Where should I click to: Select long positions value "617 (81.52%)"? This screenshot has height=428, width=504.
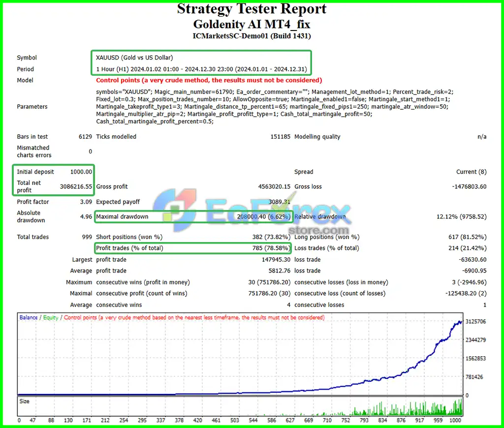point(468,237)
